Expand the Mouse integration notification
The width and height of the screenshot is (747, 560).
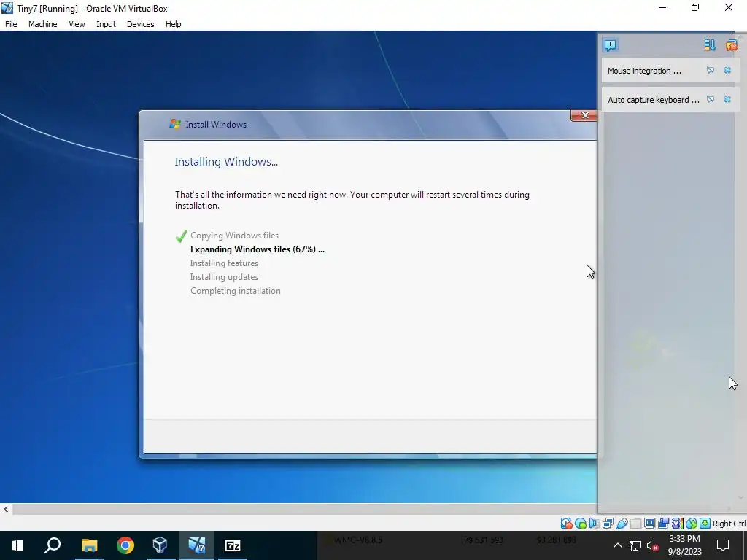click(644, 71)
